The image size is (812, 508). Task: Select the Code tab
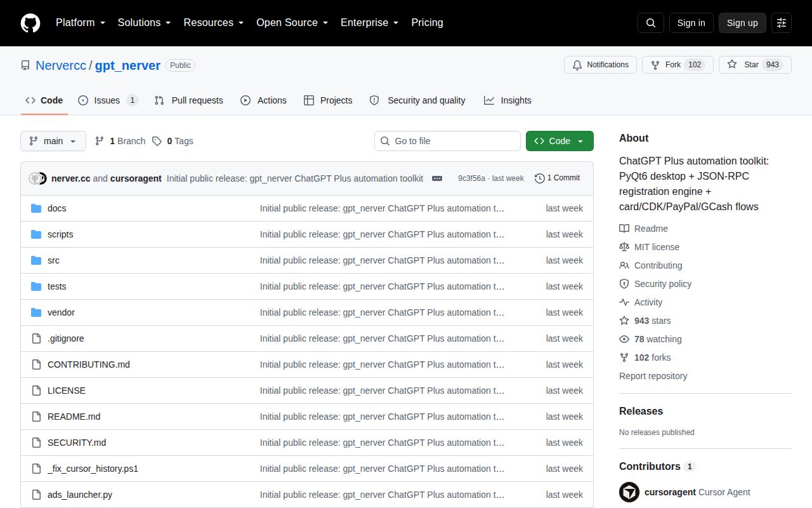pos(44,100)
